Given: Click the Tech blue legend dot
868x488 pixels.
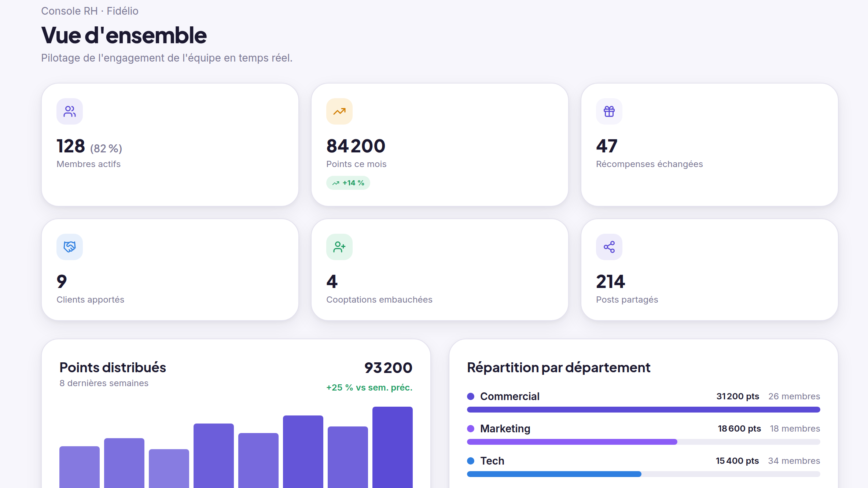Looking at the screenshot, I should tap(471, 461).
